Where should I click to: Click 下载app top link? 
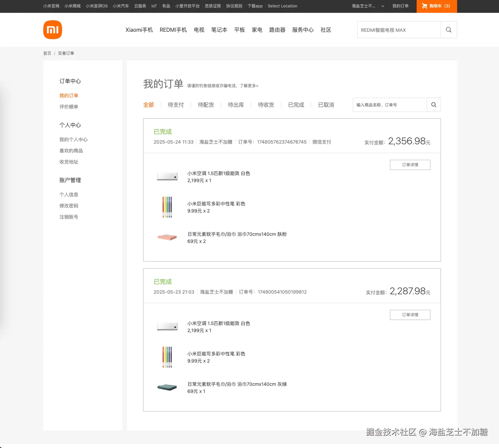[255, 6]
